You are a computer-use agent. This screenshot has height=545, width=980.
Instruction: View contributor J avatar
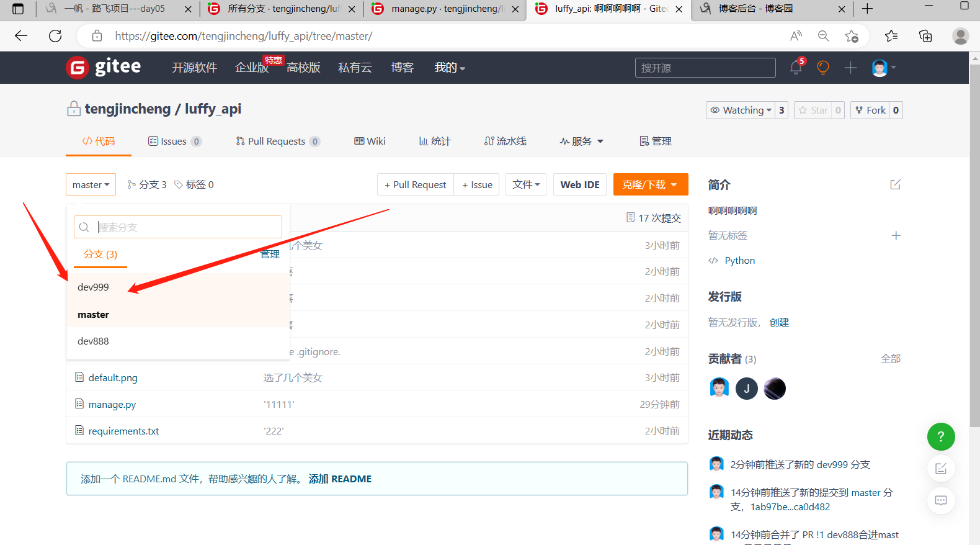click(747, 389)
